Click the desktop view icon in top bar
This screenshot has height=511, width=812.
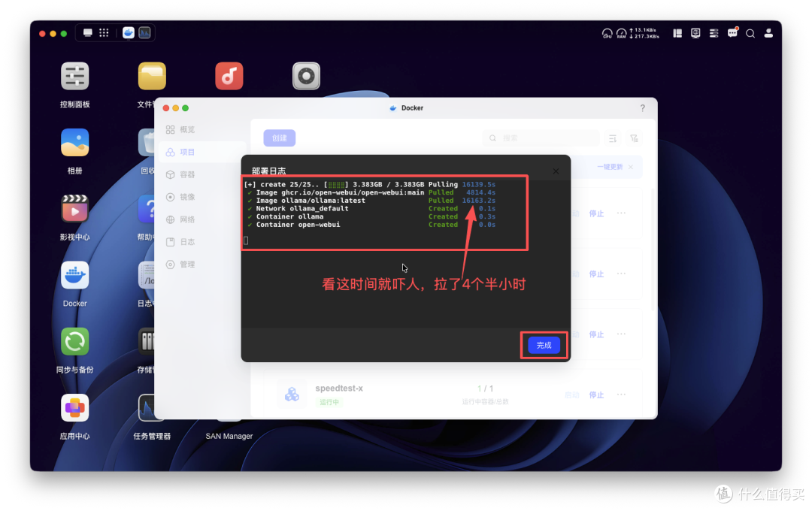(87, 32)
